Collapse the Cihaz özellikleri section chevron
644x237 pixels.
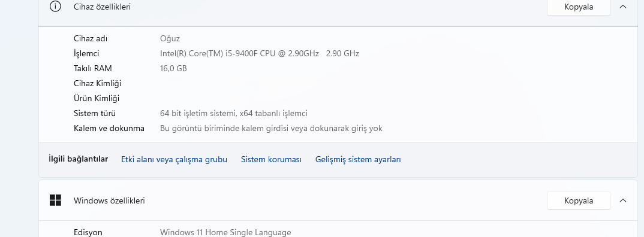coord(622,7)
